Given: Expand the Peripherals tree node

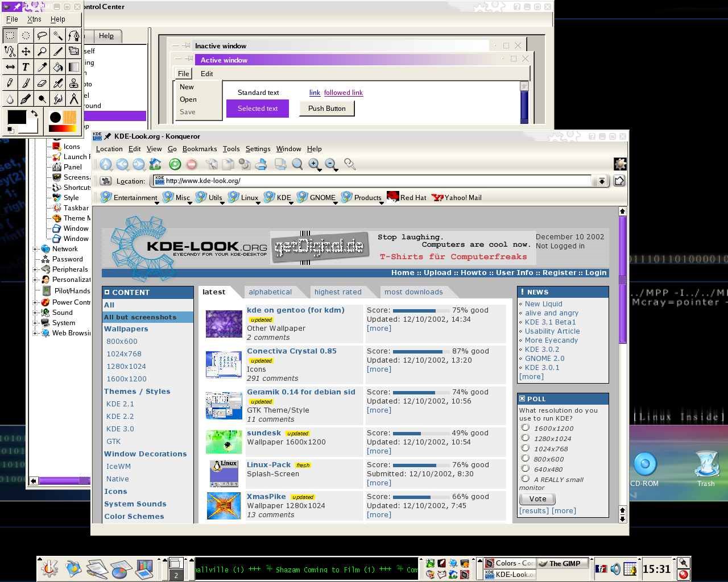Looking at the screenshot, I should click(x=35, y=269).
